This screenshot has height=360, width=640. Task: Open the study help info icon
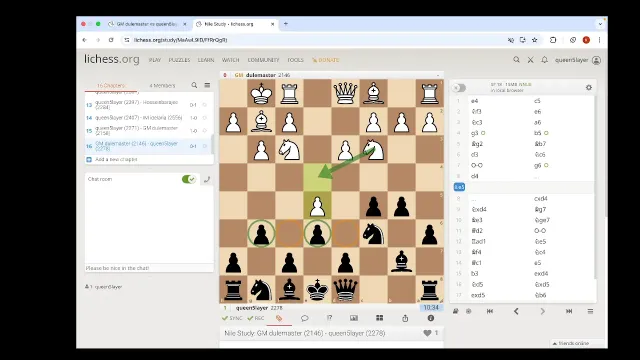[x=431, y=318]
